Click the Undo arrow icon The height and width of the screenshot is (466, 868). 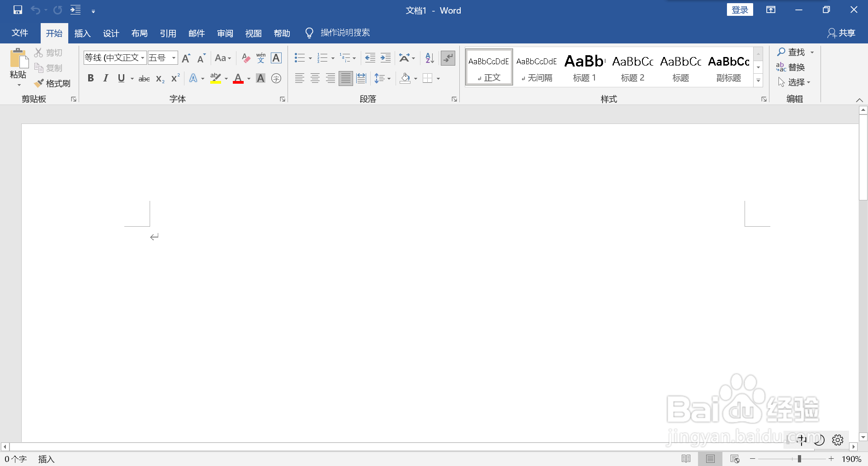36,10
